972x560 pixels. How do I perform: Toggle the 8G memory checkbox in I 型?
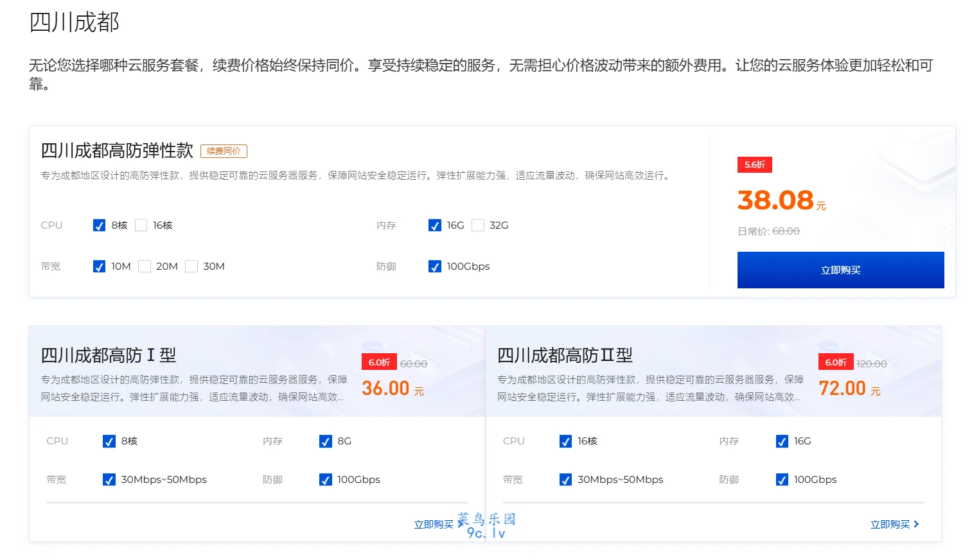[x=326, y=441]
